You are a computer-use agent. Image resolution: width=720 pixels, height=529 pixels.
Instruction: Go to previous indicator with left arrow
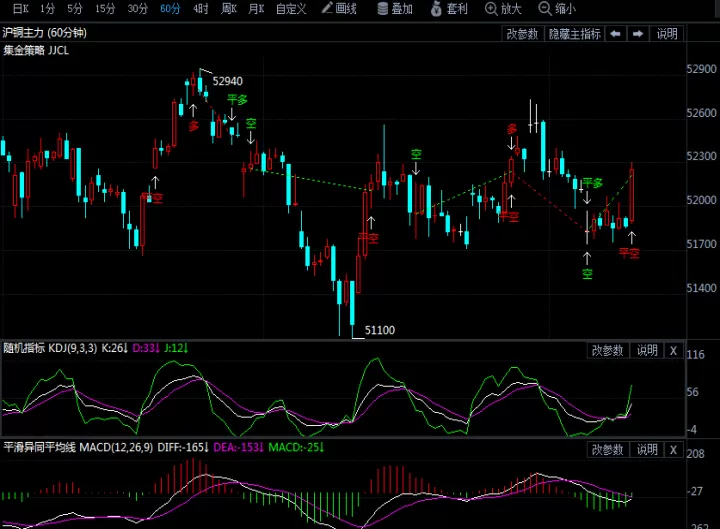[x=616, y=34]
